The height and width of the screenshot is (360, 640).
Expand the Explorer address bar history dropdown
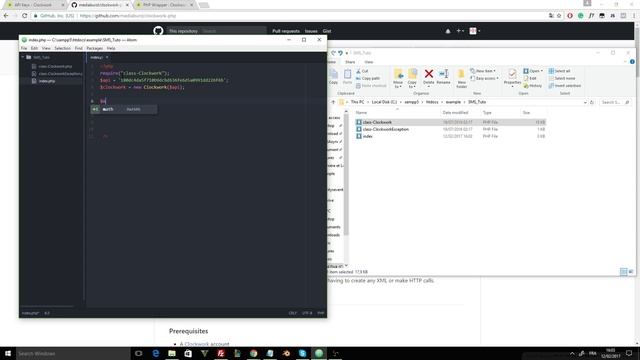click(x=585, y=102)
